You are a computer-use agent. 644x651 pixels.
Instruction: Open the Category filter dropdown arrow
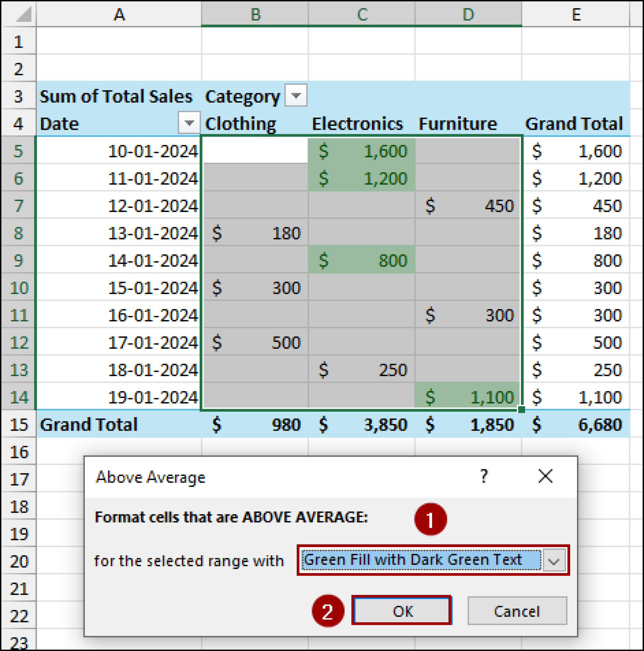tap(296, 95)
